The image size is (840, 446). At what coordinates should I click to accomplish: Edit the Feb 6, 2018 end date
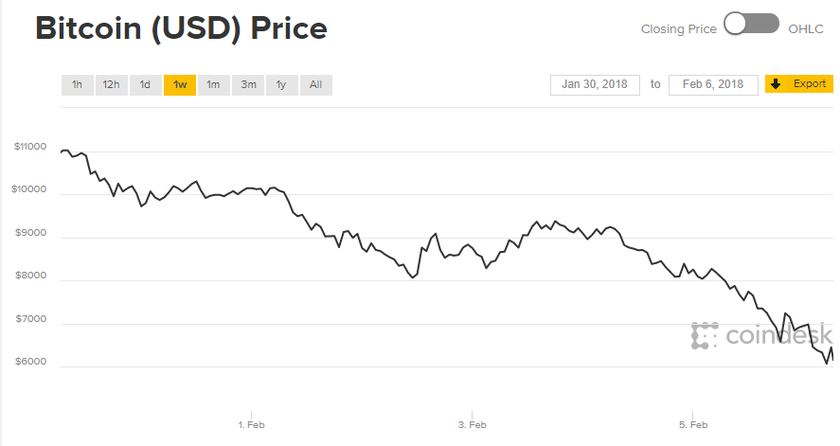pyautogui.click(x=713, y=84)
